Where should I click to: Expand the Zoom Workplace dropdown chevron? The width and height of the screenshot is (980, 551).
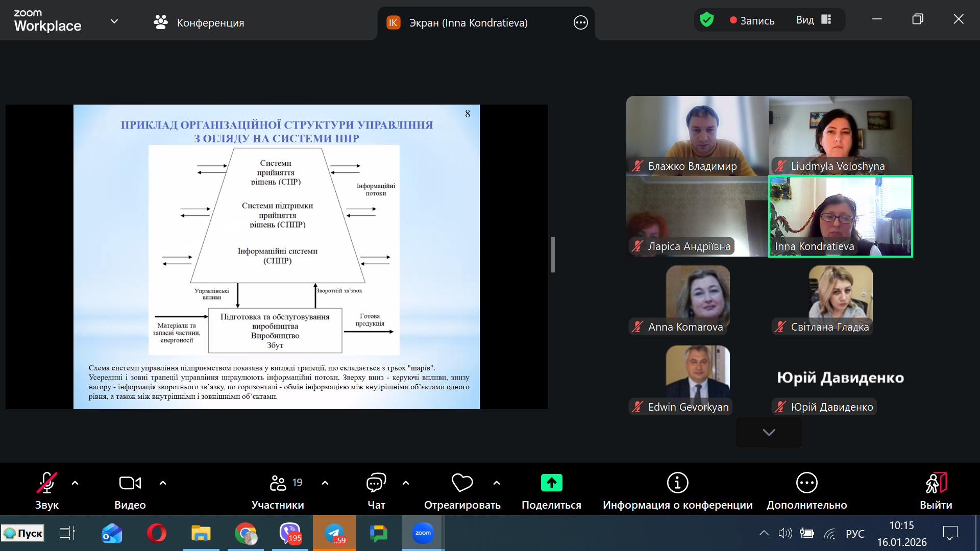click(x=114, y=21)
